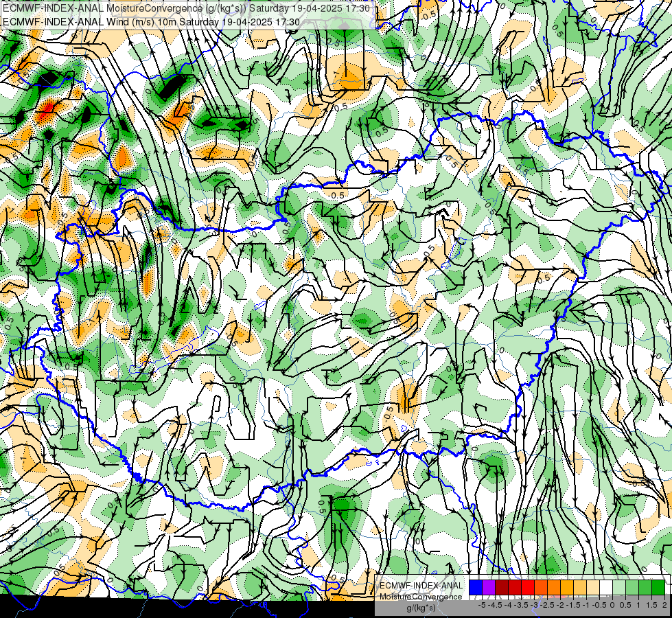Screen dimensions: 672x618
Task: Pick the dark green swatch between 1.5 and 2
Action: 658,587
